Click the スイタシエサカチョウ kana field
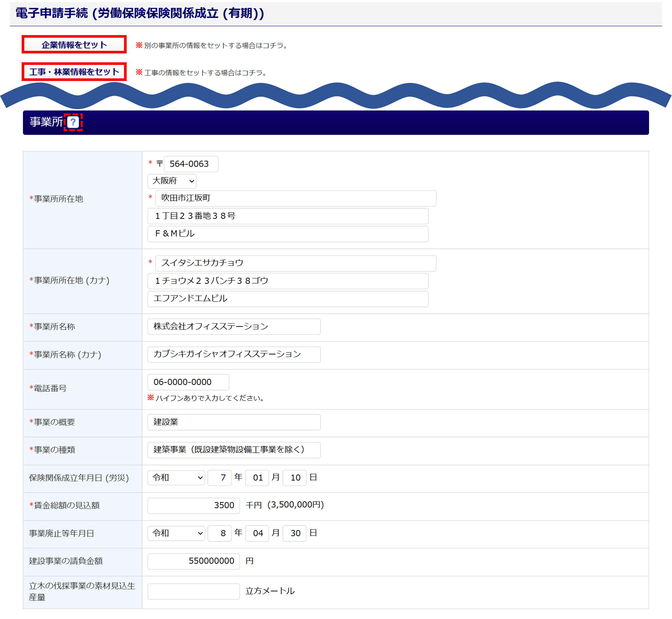The image size is (672, 619). 295,263
